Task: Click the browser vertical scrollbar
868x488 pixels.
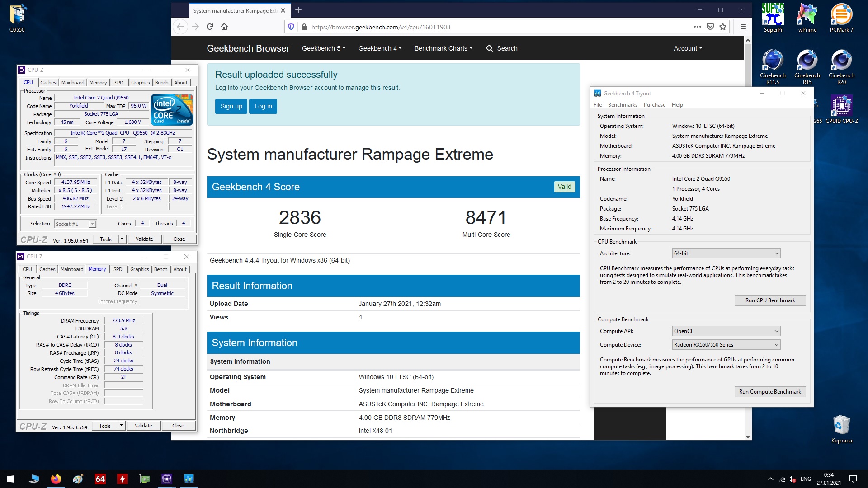Action: [x=748, y=238]
